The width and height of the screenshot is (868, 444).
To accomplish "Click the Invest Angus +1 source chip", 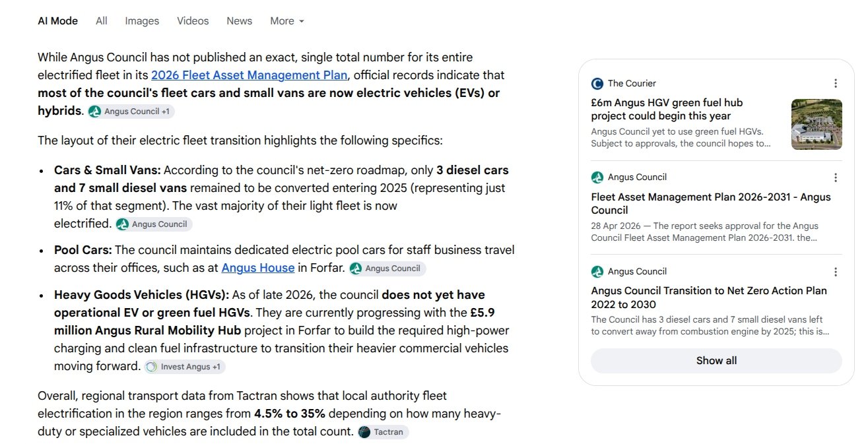I will coord(185,367).
